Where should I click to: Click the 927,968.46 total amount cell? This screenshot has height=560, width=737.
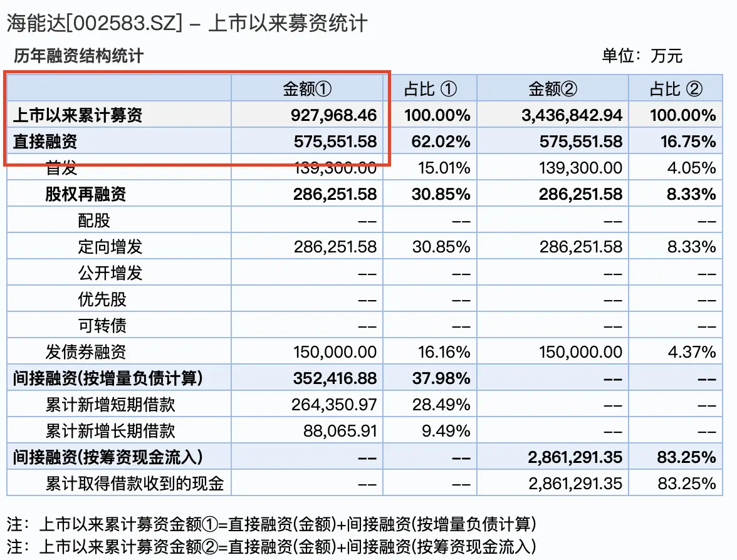tap(334, 115)
